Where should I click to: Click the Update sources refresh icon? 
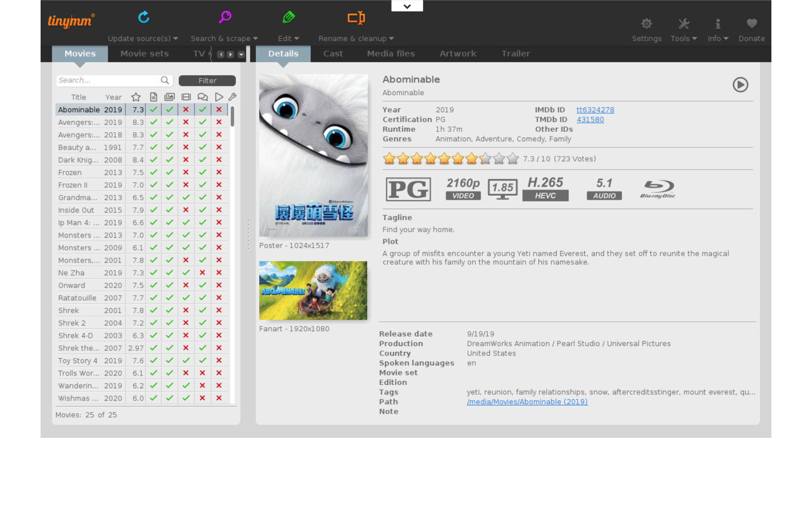pos(144,17)
